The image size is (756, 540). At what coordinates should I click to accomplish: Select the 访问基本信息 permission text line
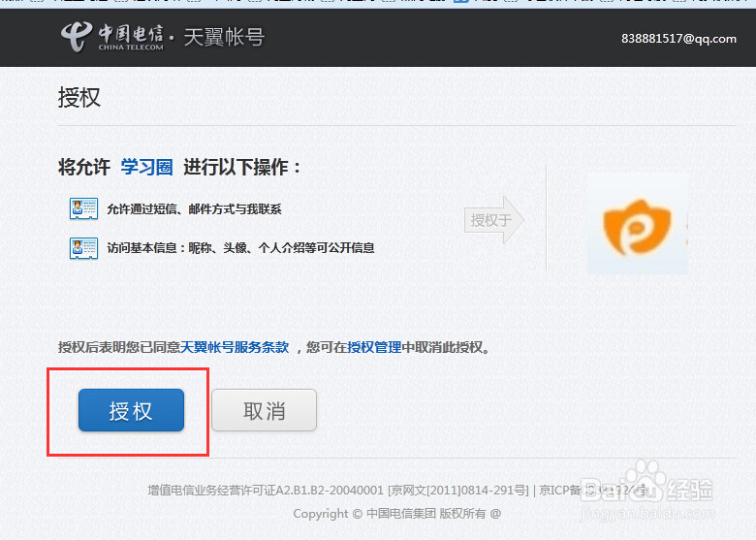tap(240, 248)
